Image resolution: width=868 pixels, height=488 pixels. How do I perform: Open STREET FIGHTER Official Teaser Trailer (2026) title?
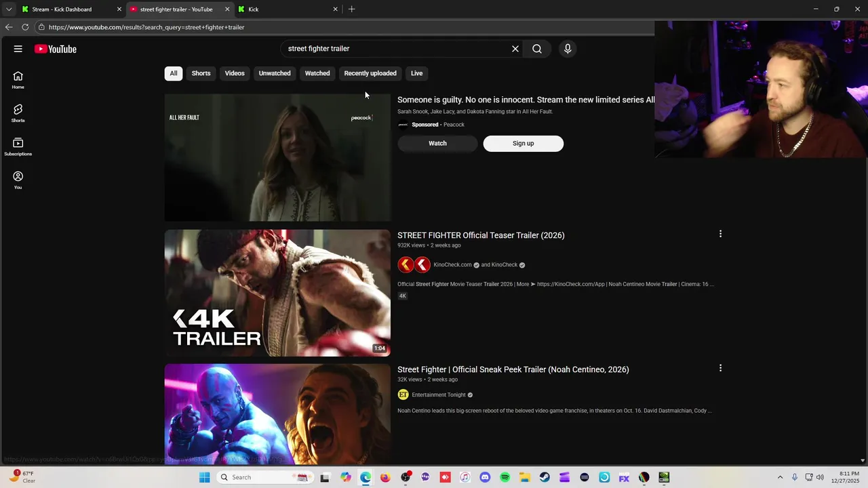click(481, 235)
